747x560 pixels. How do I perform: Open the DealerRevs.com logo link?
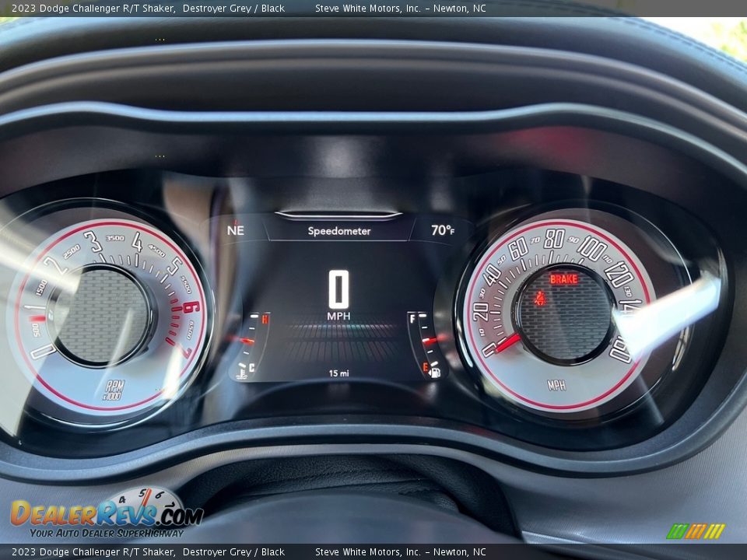(x=107, y=514)
